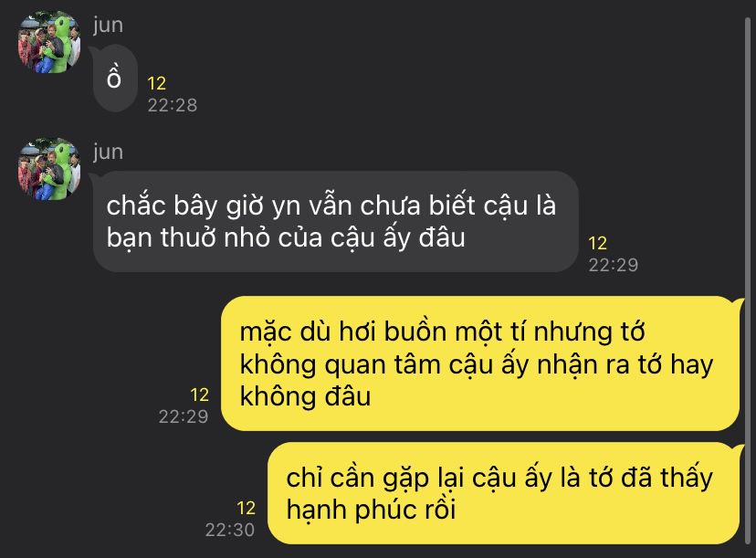Screen dimensions: 756x558
Task: Click the sender name 'jun' above the second message
Action: click(108, 152)
